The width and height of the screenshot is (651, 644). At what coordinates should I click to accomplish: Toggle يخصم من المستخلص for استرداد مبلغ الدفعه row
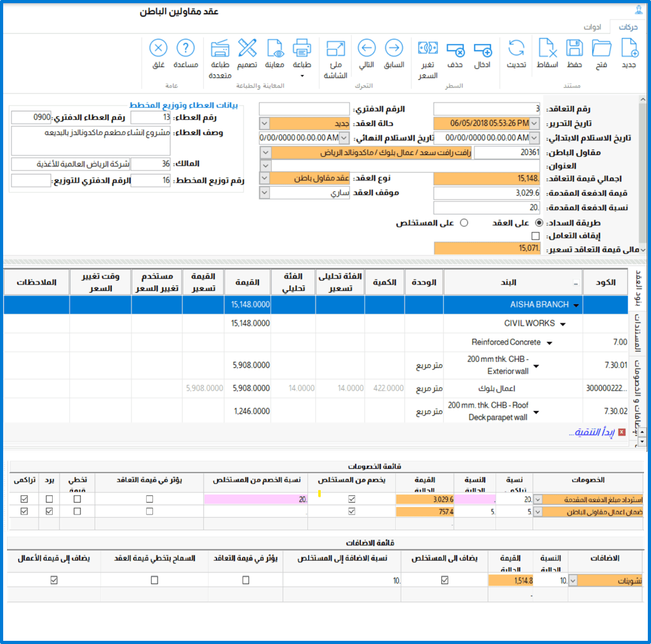click(352, 499)
